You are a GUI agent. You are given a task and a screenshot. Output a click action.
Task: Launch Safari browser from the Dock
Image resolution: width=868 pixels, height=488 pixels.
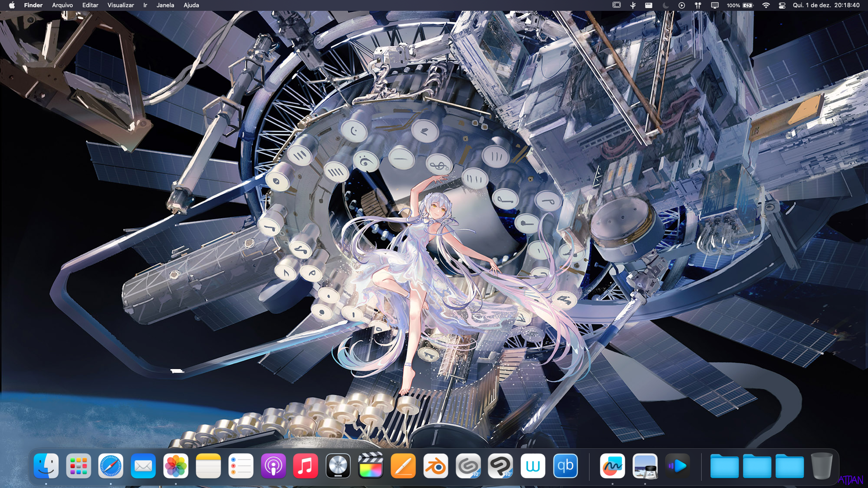(111, 466)
